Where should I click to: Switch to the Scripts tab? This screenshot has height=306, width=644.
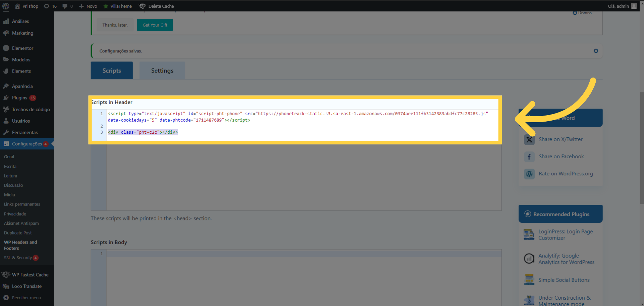112,71
